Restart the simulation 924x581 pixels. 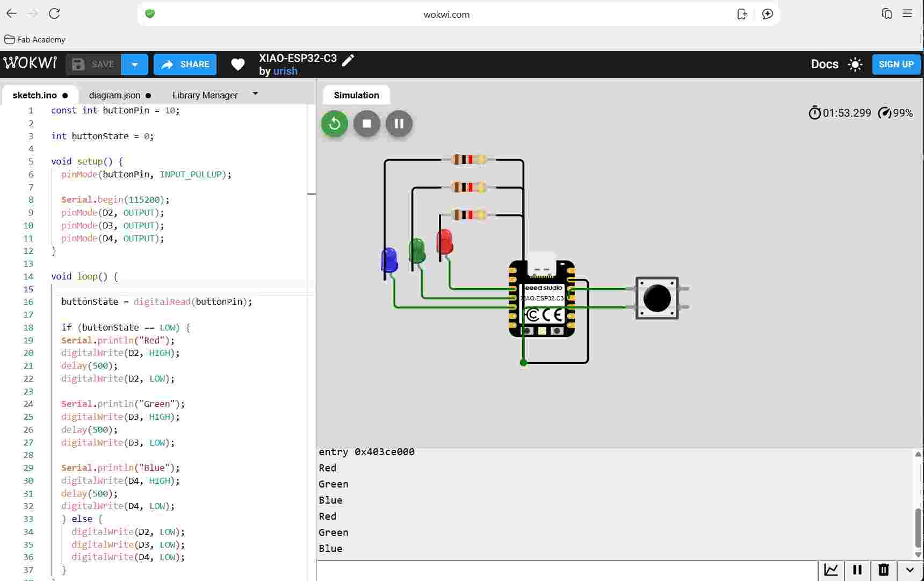click(x=335, y=124)
